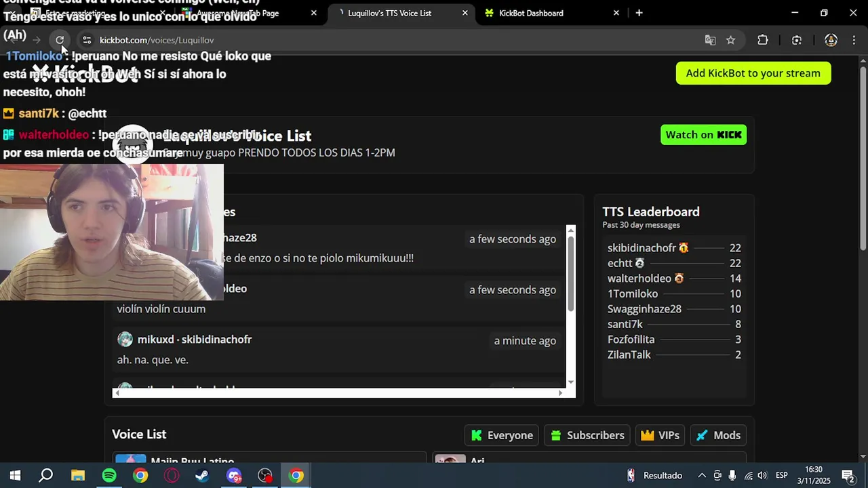The width and height of the screenshot is (868, 488).
Task: Click ZilanTalk in the leaderboard
Action: (x=629, y=354)
